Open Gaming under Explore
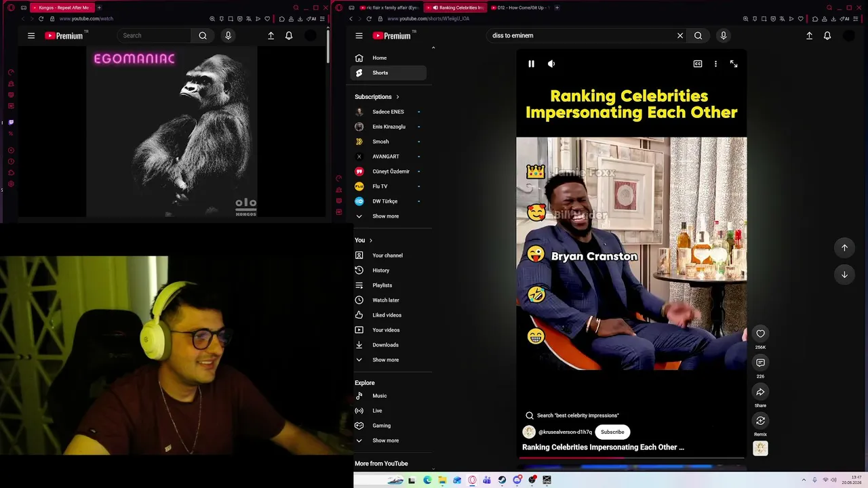Image resolution: width=868 pixels, height=488 pixels. [389, 426]
